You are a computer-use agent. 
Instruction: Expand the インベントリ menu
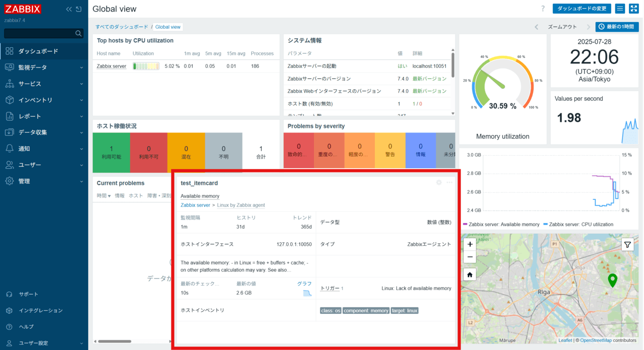pos(44,100)
